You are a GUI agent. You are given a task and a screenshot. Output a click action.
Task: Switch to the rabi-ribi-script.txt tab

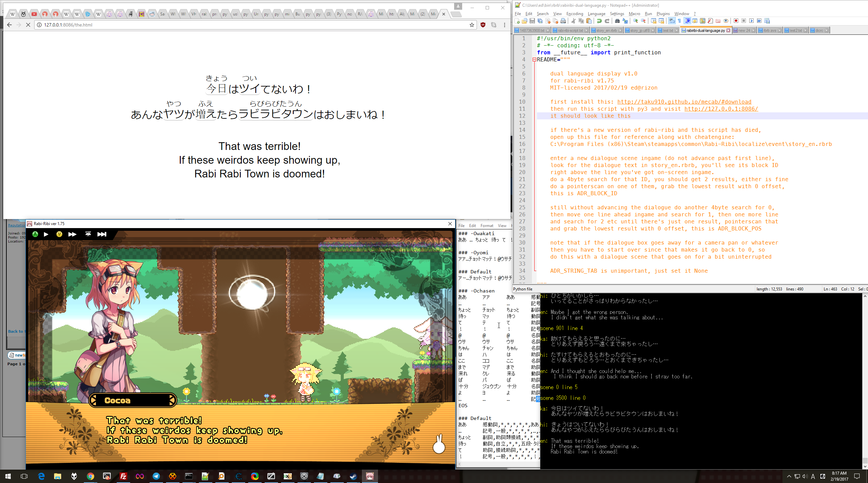[x=571, y=30]
